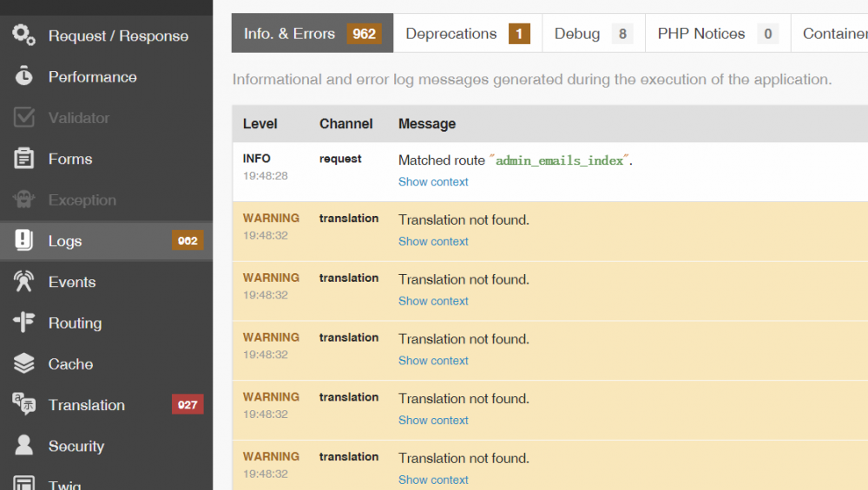Click the Validator checkmark icon
Screen dimensions: 868x490
(x=23, y=117)
